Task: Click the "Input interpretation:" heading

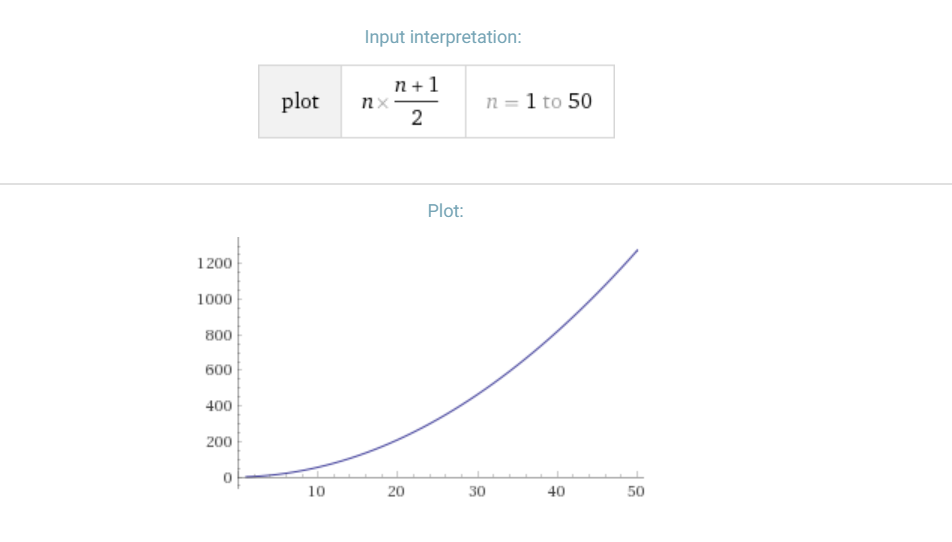Action: (443, 37)
